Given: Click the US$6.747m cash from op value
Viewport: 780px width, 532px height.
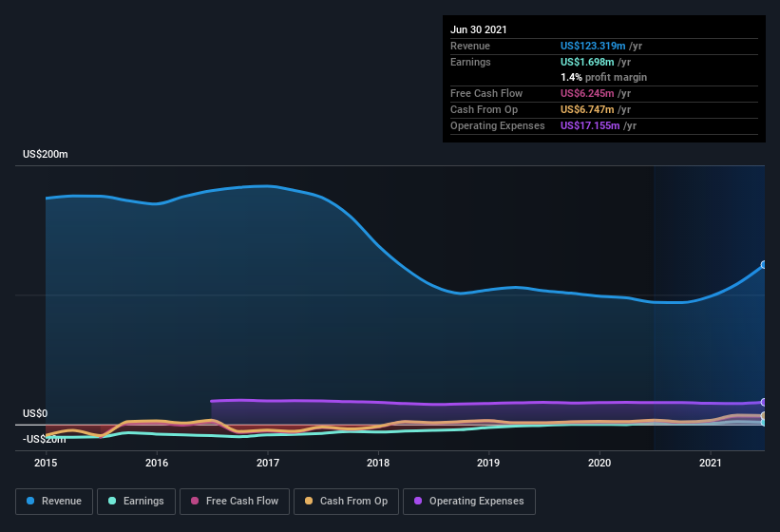Looking at the screenshot, I should tap(587, 109).
